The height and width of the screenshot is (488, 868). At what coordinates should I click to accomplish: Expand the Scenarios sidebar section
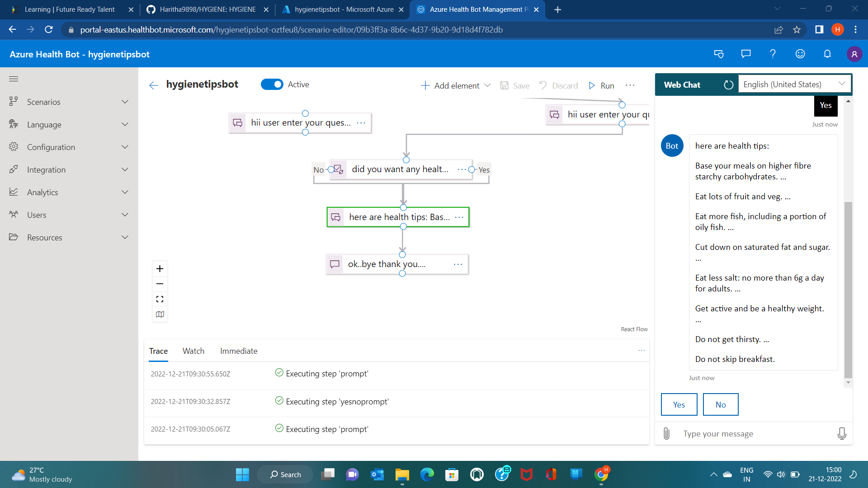click(69, 102)
